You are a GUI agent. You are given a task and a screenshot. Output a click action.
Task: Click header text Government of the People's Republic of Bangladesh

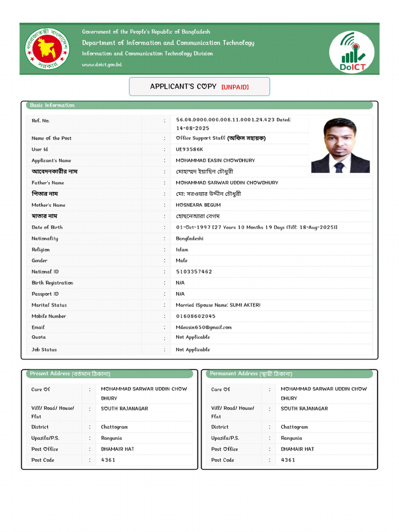pyautogui.click(x=146, y=32)
